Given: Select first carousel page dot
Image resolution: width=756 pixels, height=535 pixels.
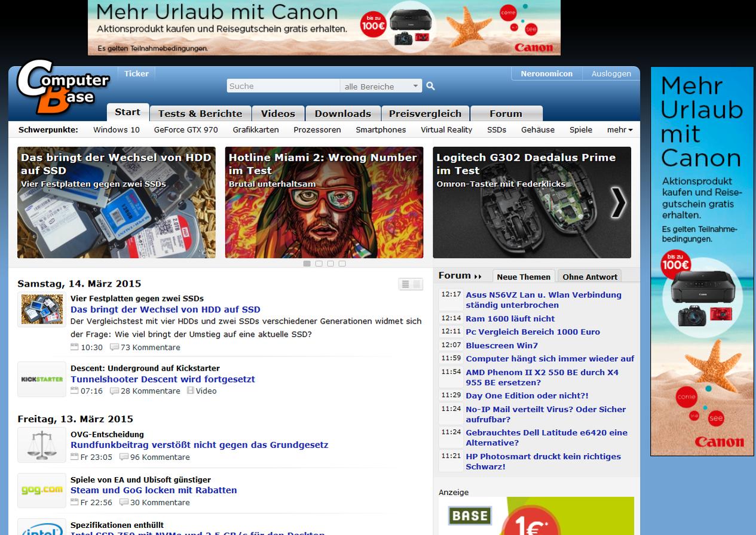Looking at the screenshot, I should pos(307,263).
